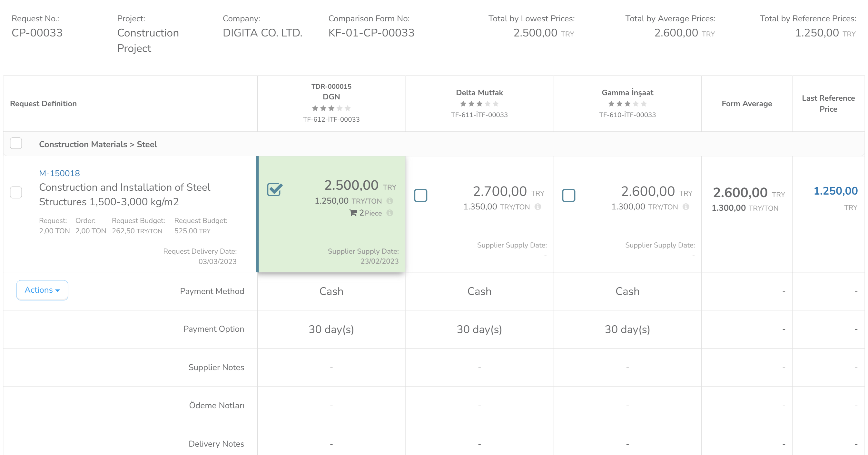The width and height of the screenshot is (868, 455).
Task: Click the TDR-000015 DGN supplier header
Action: (x=331, y=92)
